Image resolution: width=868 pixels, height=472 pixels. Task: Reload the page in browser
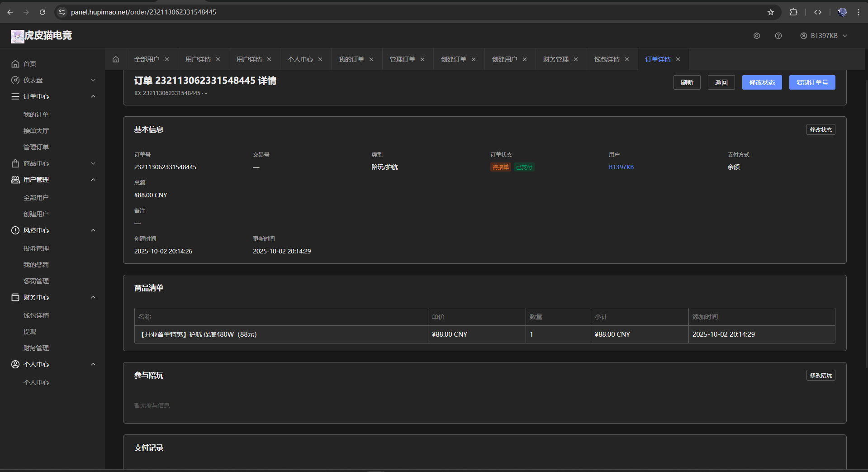coord(43,12)
